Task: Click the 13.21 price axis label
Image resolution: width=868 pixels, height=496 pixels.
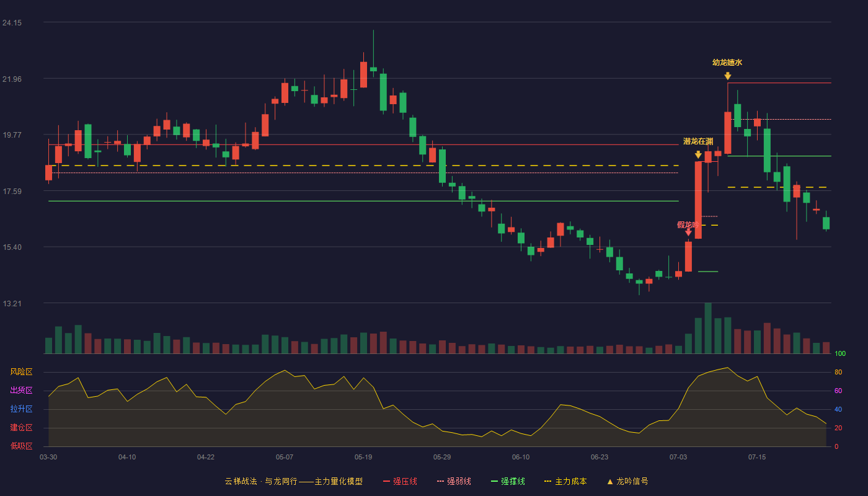Action: [12, 304]
